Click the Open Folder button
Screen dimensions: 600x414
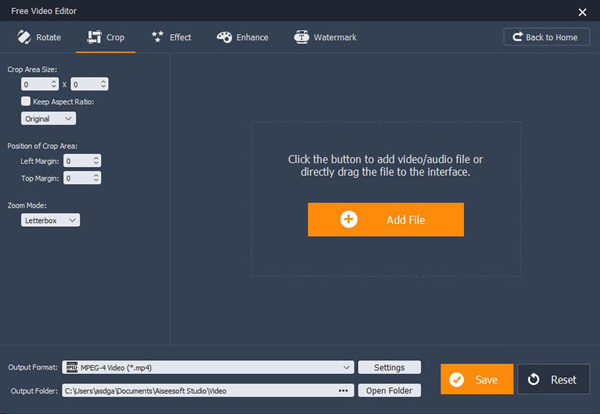pyautogui.click(x=389, y=390)
